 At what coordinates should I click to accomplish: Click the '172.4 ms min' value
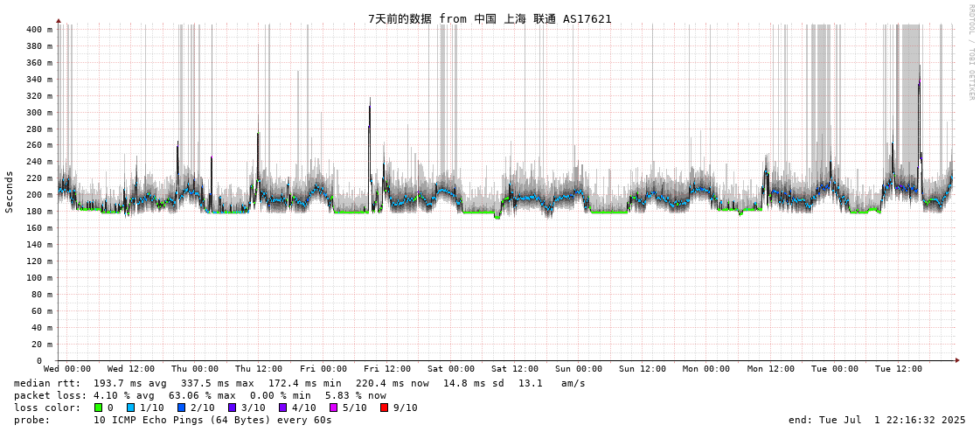point(305,383)
